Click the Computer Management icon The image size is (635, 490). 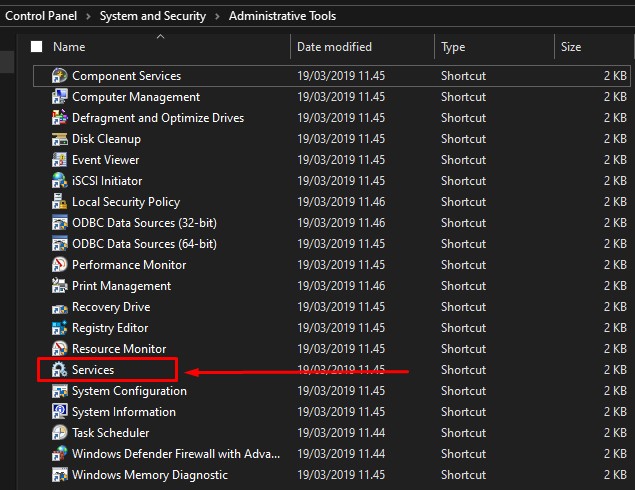(60, 97)
